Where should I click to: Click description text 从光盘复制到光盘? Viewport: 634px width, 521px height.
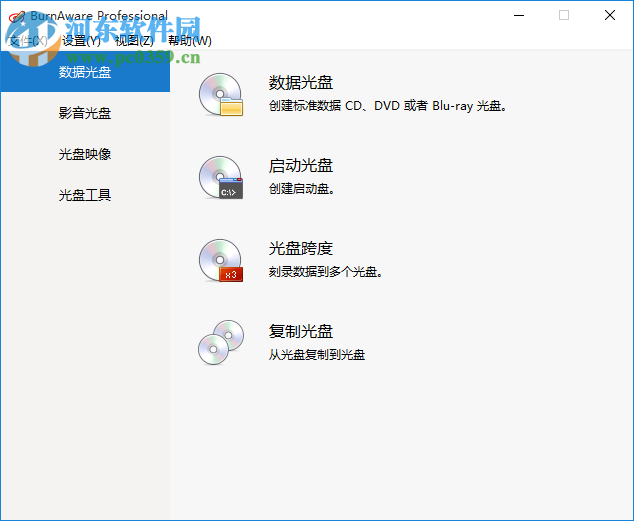(317, 354)
